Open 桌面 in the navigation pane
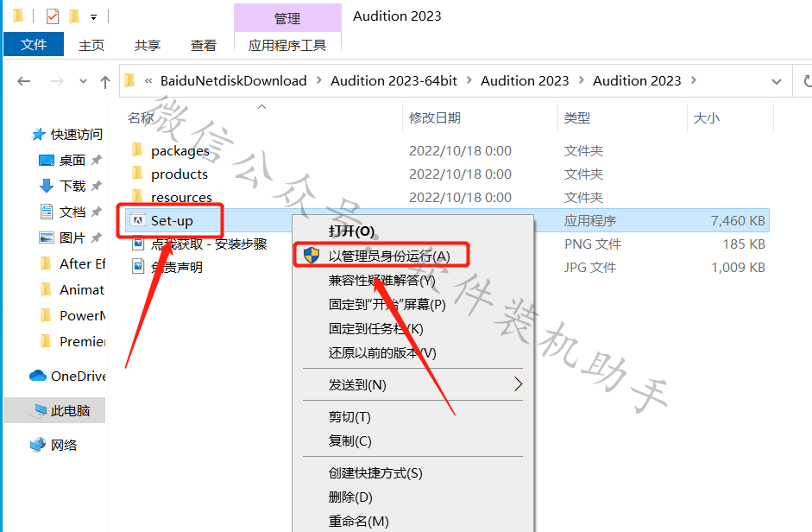Screen dimensions: 812x532 pos(72,161)
